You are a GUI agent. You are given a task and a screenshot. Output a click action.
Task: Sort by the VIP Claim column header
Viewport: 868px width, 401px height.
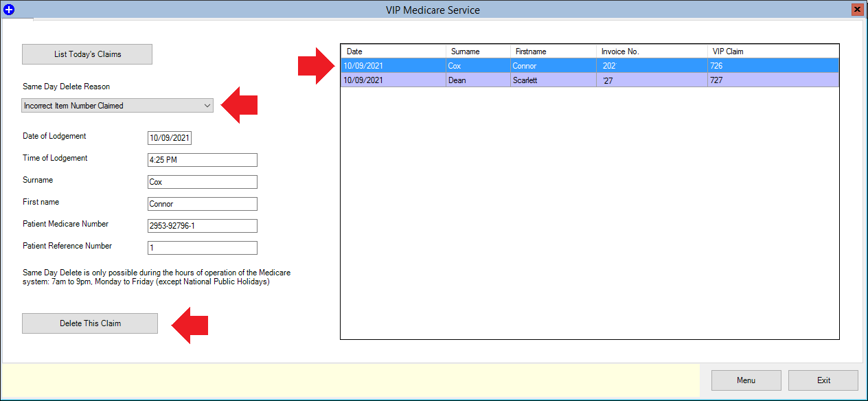(773, 51)
